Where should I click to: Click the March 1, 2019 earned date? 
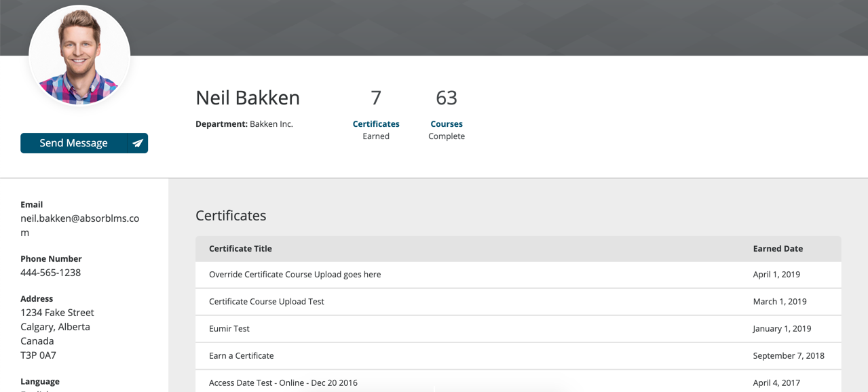[x=780, y=302]
